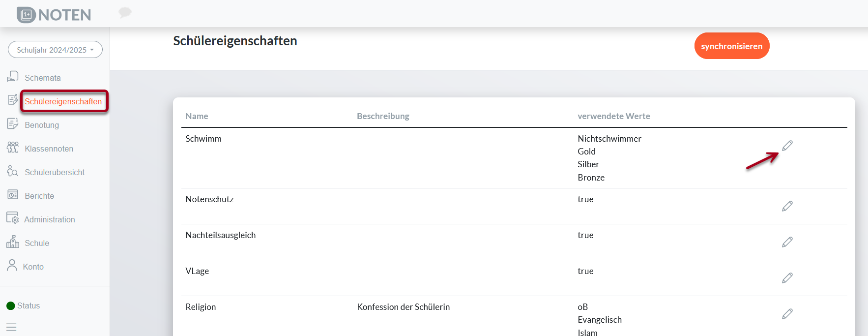This screenshot has height=336, width=868.
Task: Edit the Schwimm property with pencil icon
Action: 787,146
